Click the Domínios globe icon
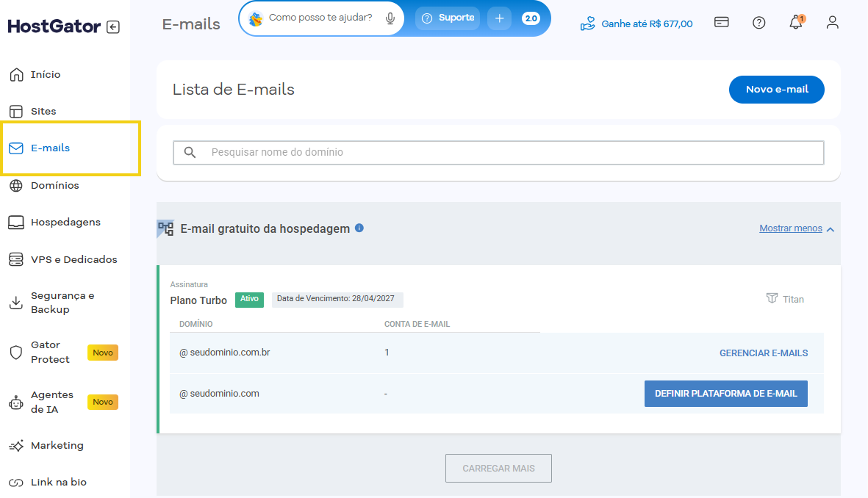The width and height of the screenshot is (868, 498). point(16,185)
